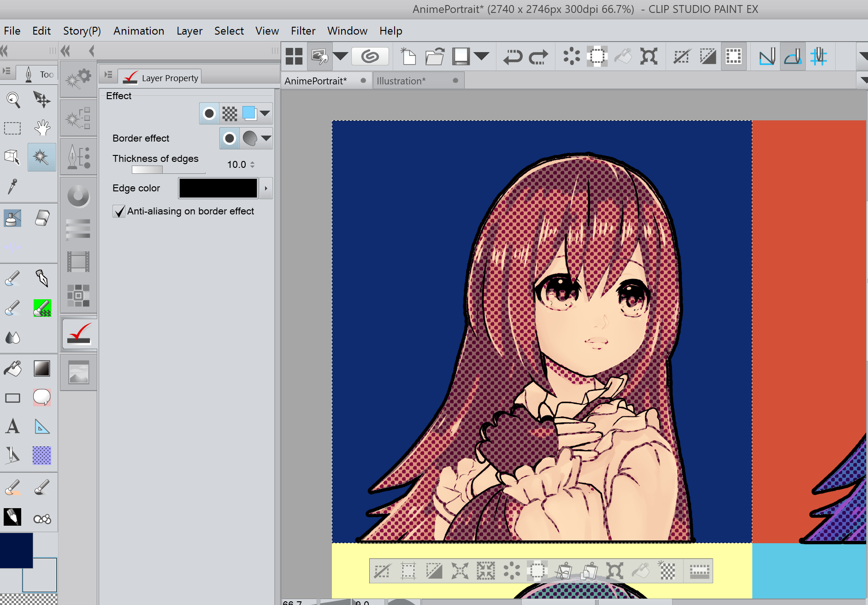The height and width of the screenshot is (605, 868).
Task: Switch to the Illustration* tab
Action: [401, 81]
